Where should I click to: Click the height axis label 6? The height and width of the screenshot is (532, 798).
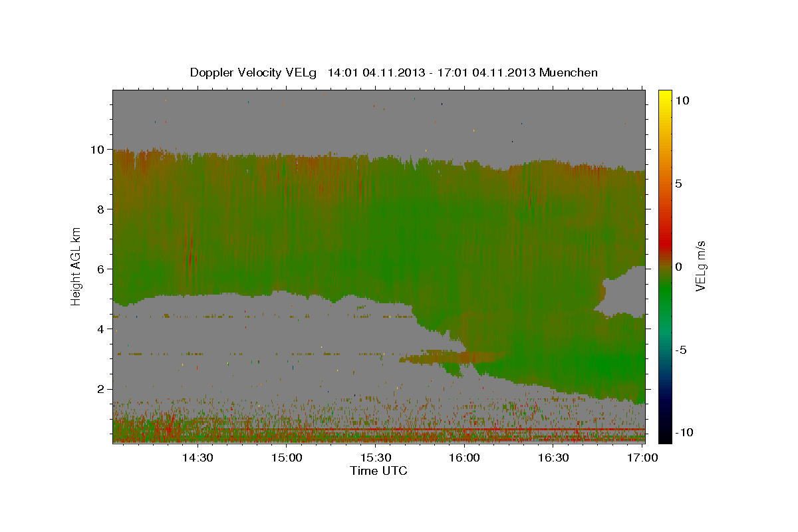(x=102, y=269)
